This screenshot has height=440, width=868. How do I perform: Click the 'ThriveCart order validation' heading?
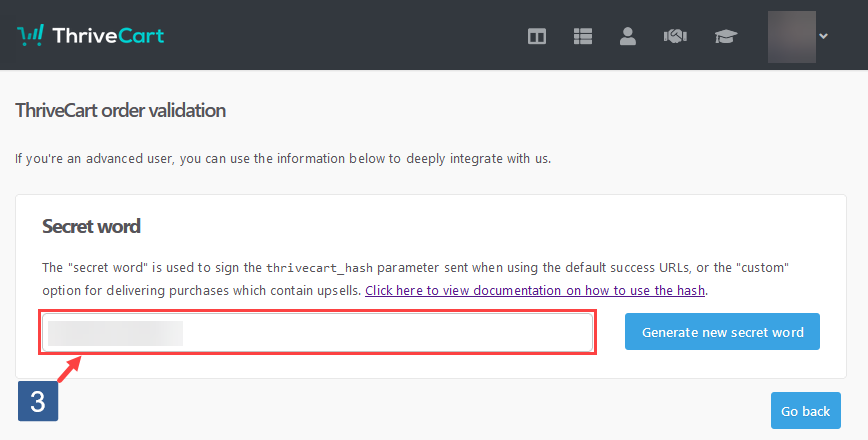pyautogui.click(x=120, y=111)
